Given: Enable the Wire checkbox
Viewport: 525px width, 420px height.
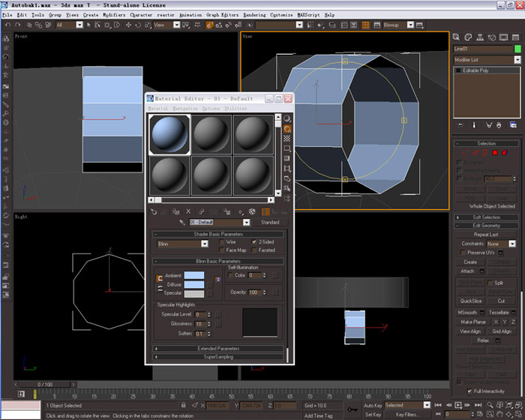Looking at the screenshot, I should pyautogui.click(x=222, y=241).
